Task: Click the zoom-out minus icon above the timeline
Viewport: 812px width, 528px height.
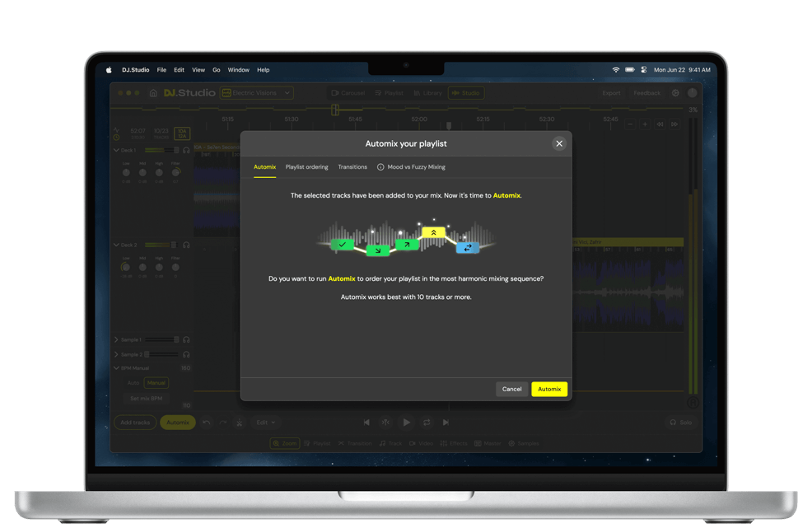Action: (x=630, y=124)
